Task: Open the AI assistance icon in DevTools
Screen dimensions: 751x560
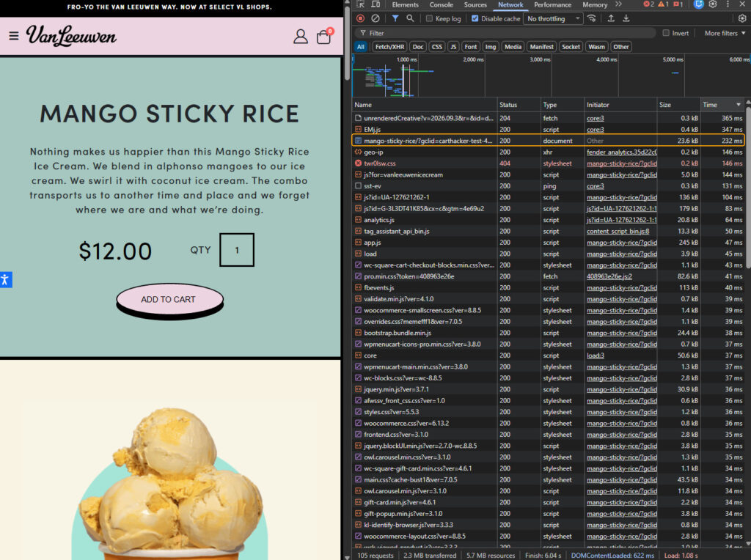Action: point(699,4)
